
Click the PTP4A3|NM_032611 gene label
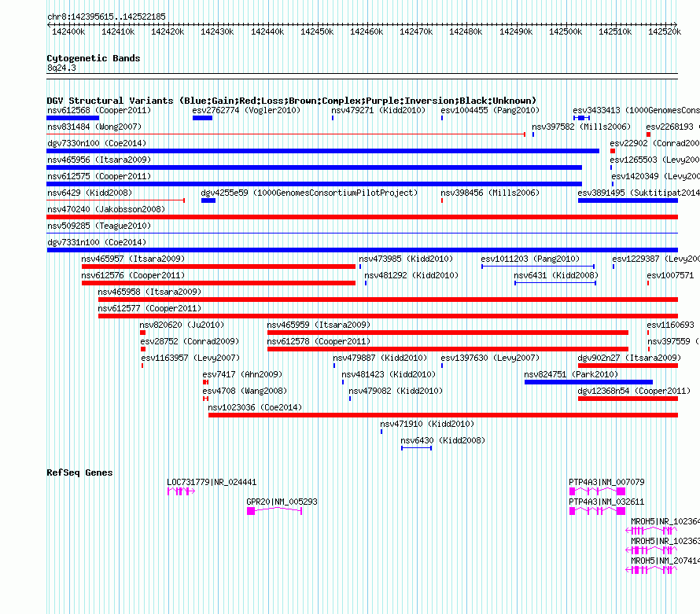606,502
